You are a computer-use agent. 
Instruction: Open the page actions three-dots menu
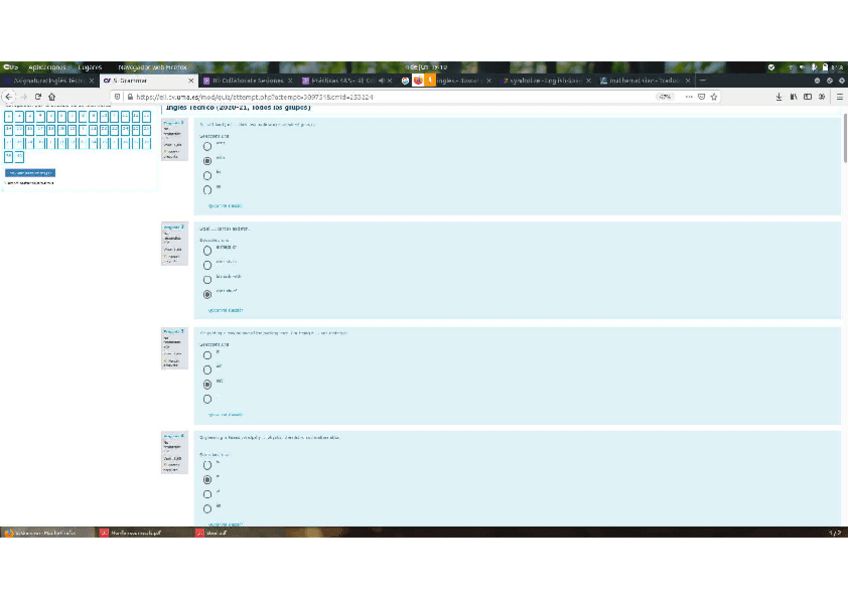click(689, 97)
